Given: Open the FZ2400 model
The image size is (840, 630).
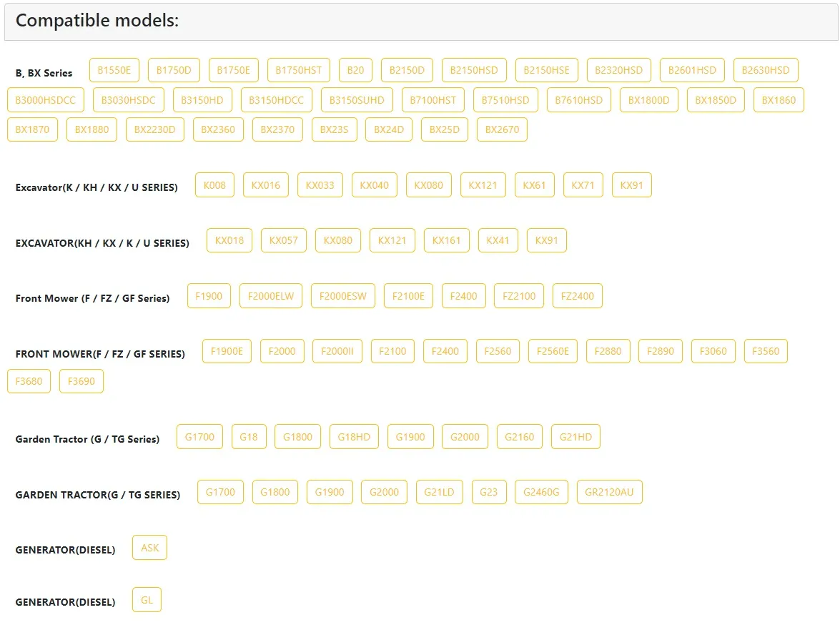Looking at the screenshot, I should point(578,296).
